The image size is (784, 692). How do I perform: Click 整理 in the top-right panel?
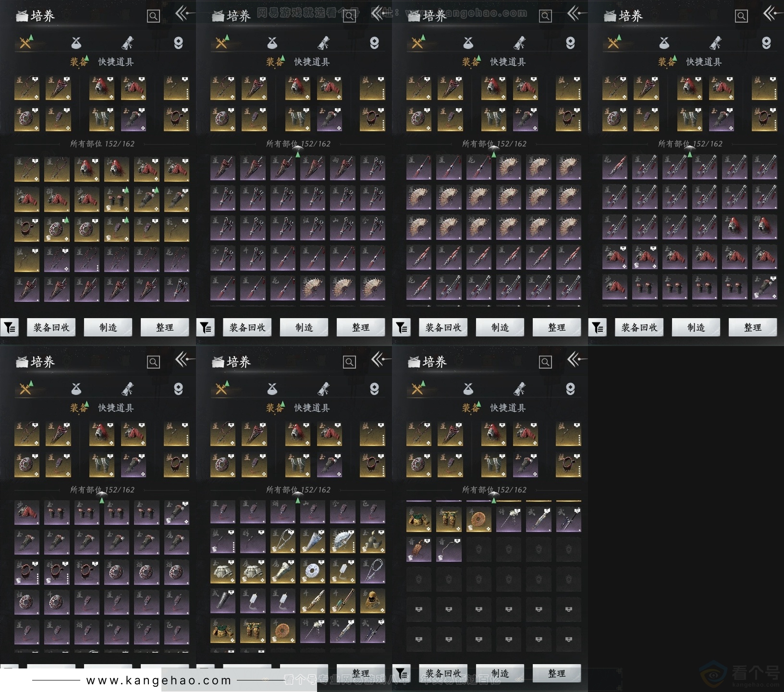pos(753,327)
